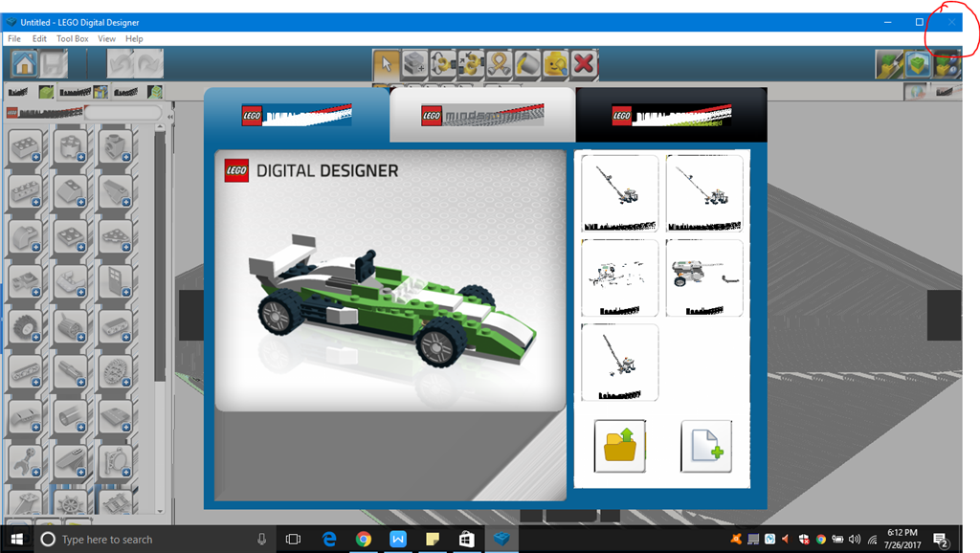Open the wheels and tires category

(26, 327)
